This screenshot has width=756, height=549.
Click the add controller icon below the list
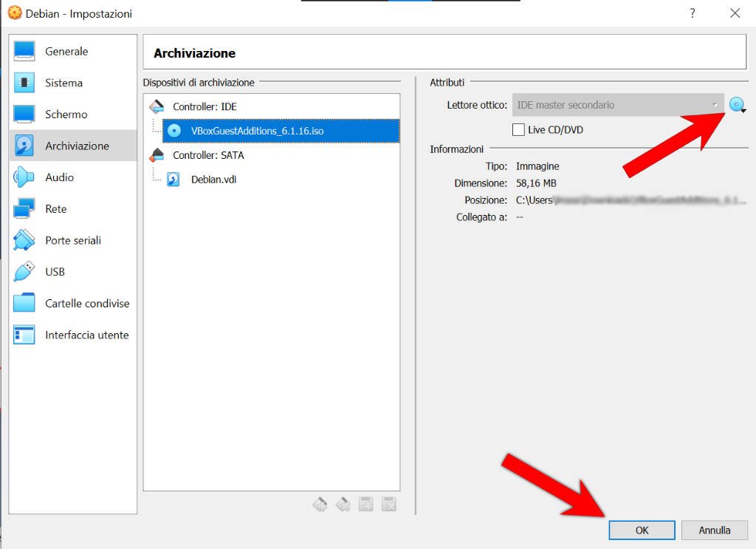click(320, 505)
